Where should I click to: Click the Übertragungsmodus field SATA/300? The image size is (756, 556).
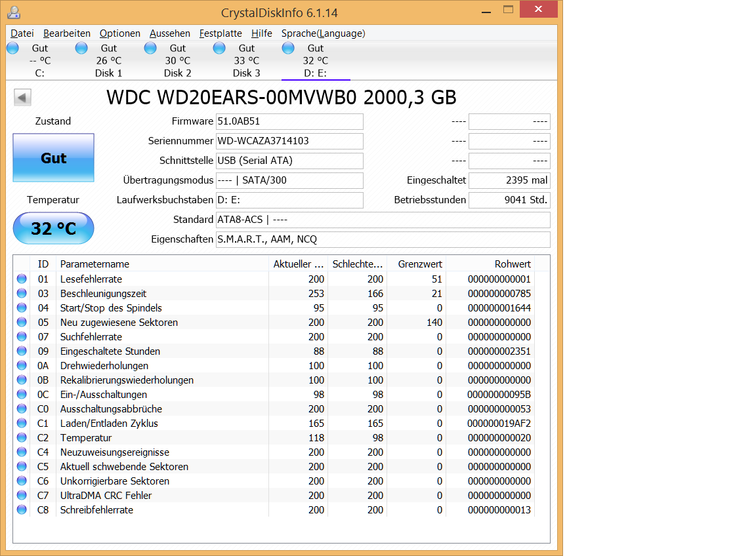coord(289,180)
